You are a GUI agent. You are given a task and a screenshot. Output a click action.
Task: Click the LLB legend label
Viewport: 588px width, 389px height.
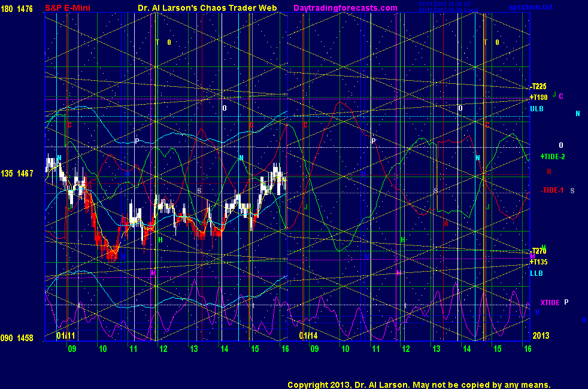pos(537,273)
